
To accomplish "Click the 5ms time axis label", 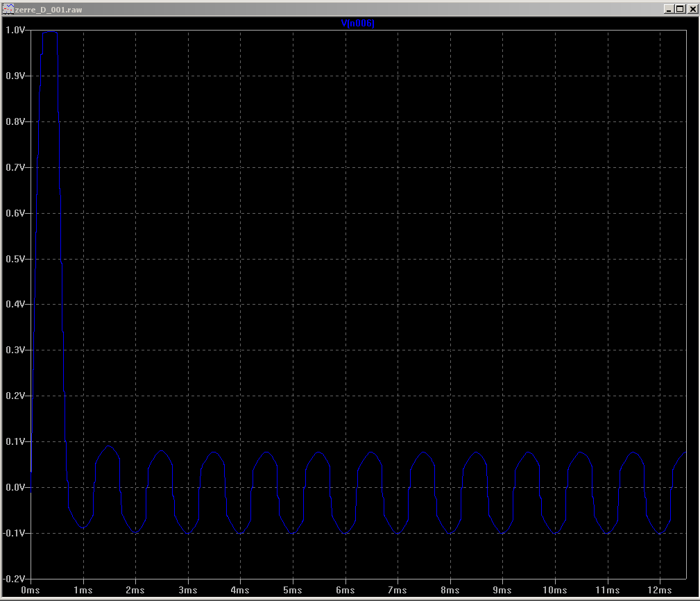I will coord(293,591).
